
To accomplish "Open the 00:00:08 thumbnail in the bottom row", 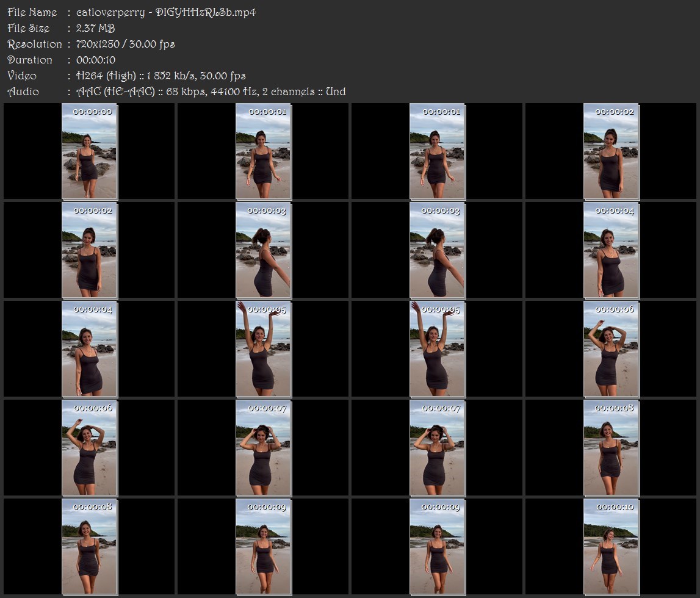I will tap(89, 547).
